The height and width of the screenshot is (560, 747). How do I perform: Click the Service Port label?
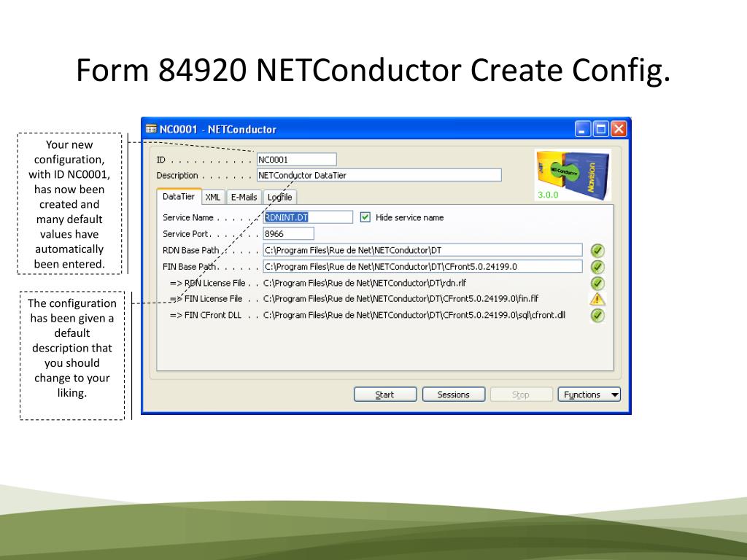185,234
